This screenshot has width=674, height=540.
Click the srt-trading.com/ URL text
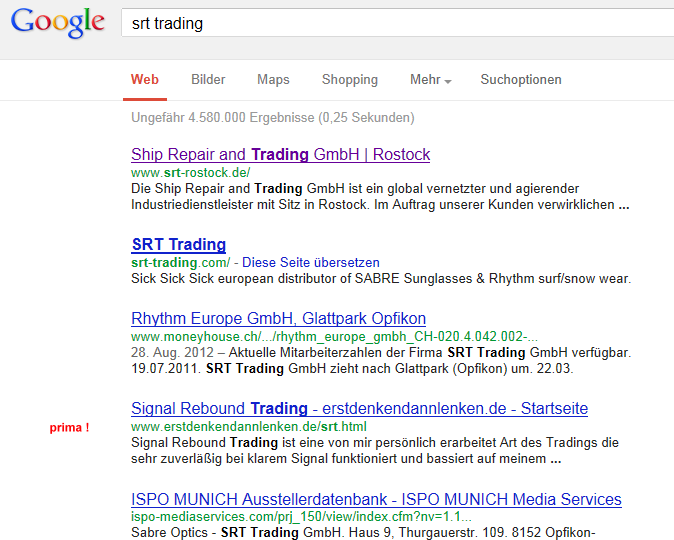181,262
